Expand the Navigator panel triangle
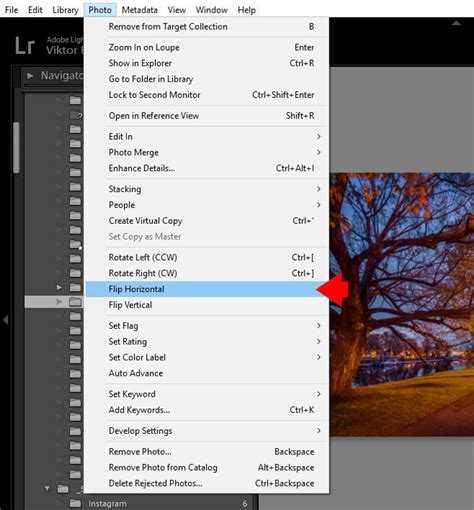Image resolution: width=474 pixels, height=510 pixels. pyautogui.click(x=30, y=76)
